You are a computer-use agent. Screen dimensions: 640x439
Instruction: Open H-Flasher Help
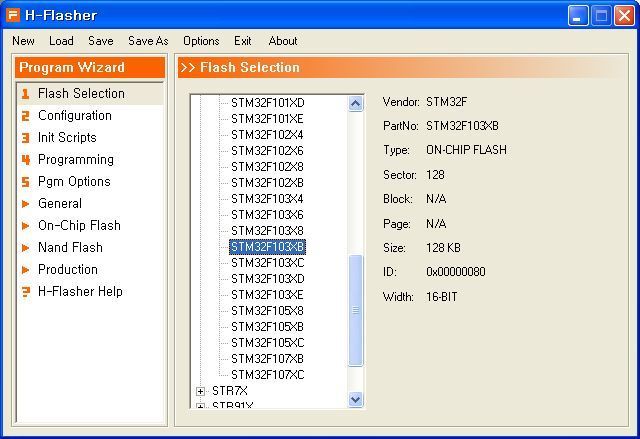pyautogui.click(x=80, y=292)
